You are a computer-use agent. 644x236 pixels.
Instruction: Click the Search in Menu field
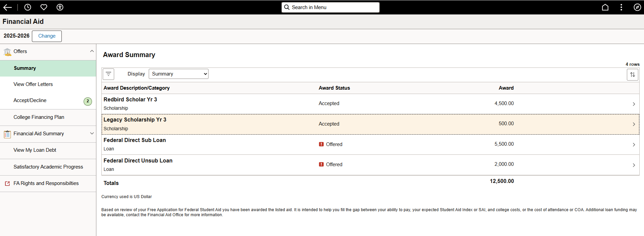[x=330, y=7]
